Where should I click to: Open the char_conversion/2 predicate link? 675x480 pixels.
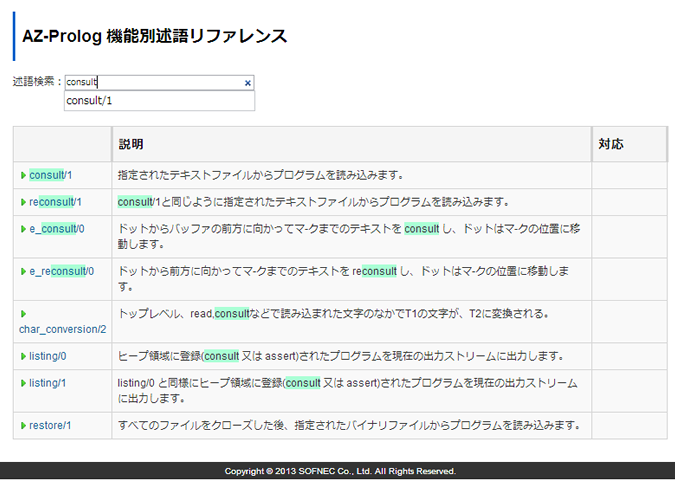click(x=62, y=329)
